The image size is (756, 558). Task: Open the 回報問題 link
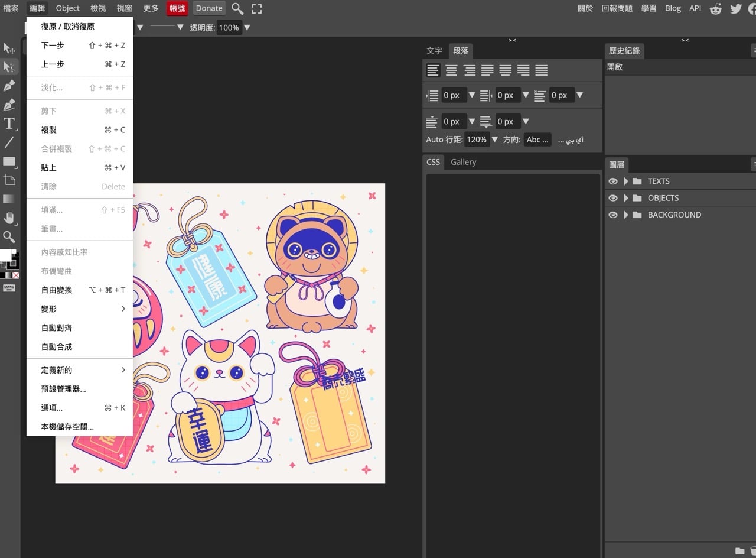617,8
